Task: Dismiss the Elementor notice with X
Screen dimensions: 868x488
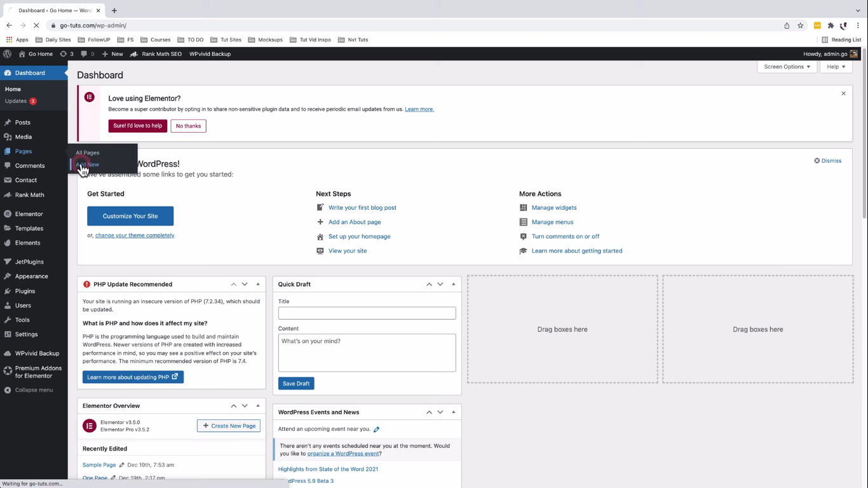Action: click(843, 93)
